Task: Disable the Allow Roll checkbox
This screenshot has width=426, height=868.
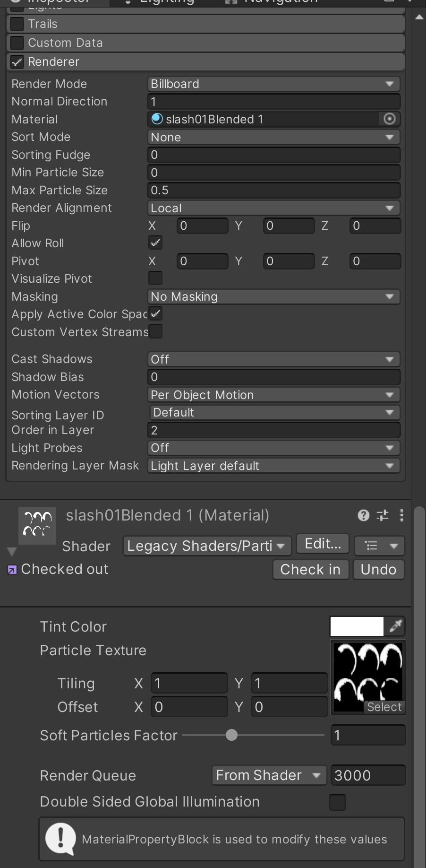Action: coord(155,243)
